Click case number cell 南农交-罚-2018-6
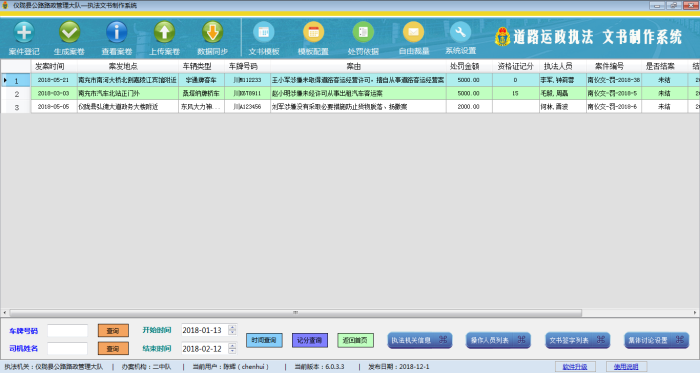700x373 pixels. pyautogui.click(x=614, y=107)
